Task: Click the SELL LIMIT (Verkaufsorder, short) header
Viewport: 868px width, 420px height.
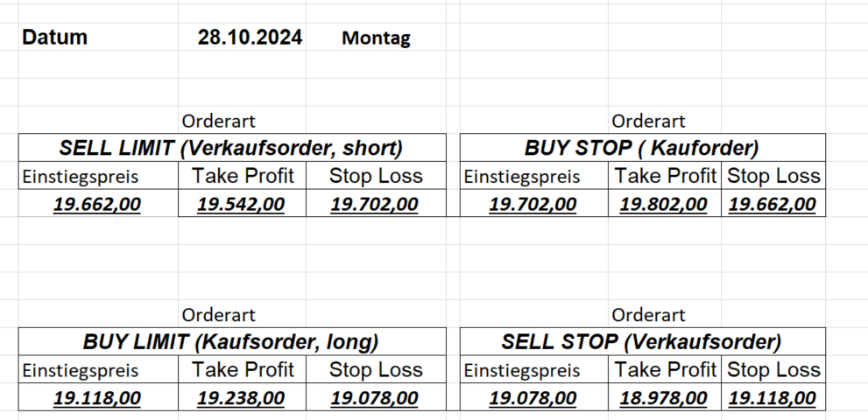Action: pos(232,148)
